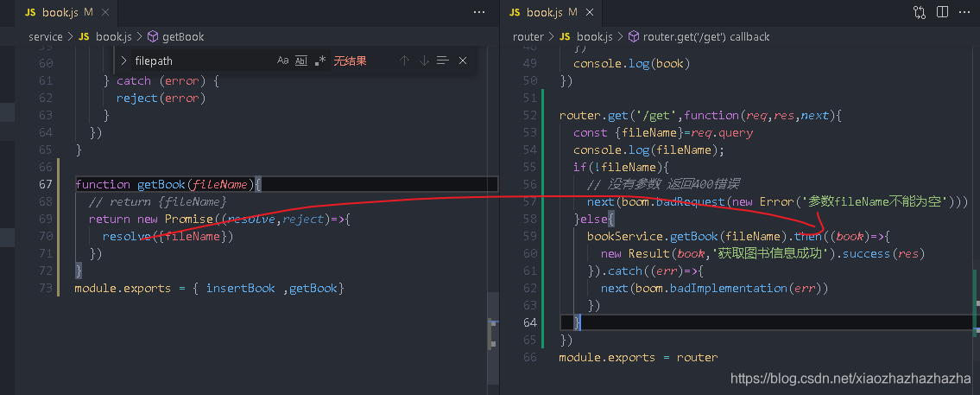The width and height of the screenshot is (980, 395).
Task: Click 'bookService' on line 59
Action: click(625, 236)
